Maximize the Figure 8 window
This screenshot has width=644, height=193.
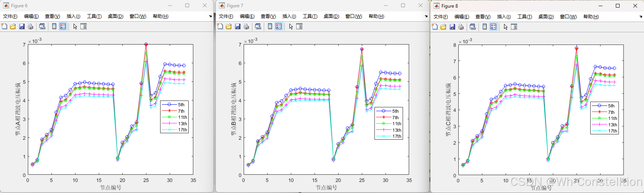(x=618, y=6)
